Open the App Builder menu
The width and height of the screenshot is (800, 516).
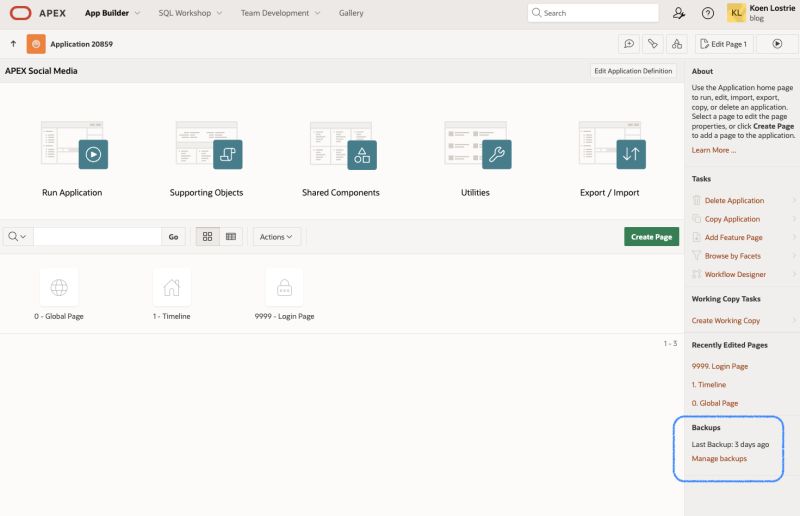[107, 13]
